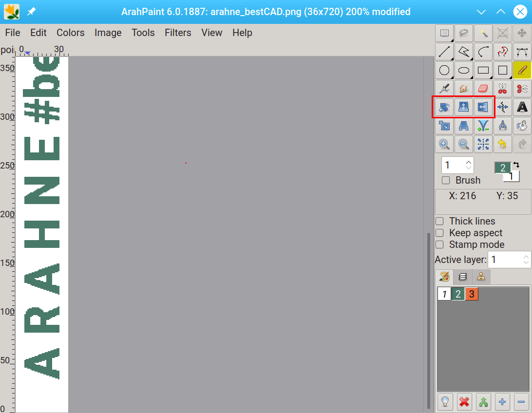Select the square drawing tool
This screenshot has width=532, height=413.
tap(502, 70)
